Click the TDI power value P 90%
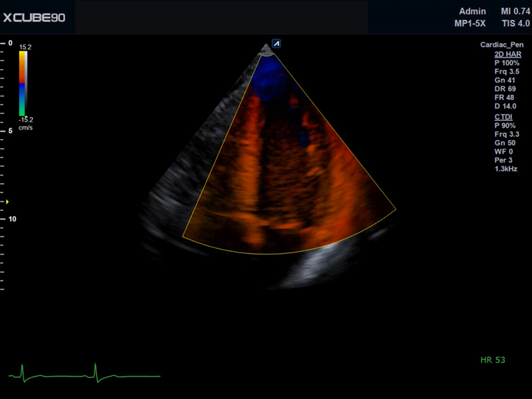Viewport: 532px width, 399px height. [505, 126]
